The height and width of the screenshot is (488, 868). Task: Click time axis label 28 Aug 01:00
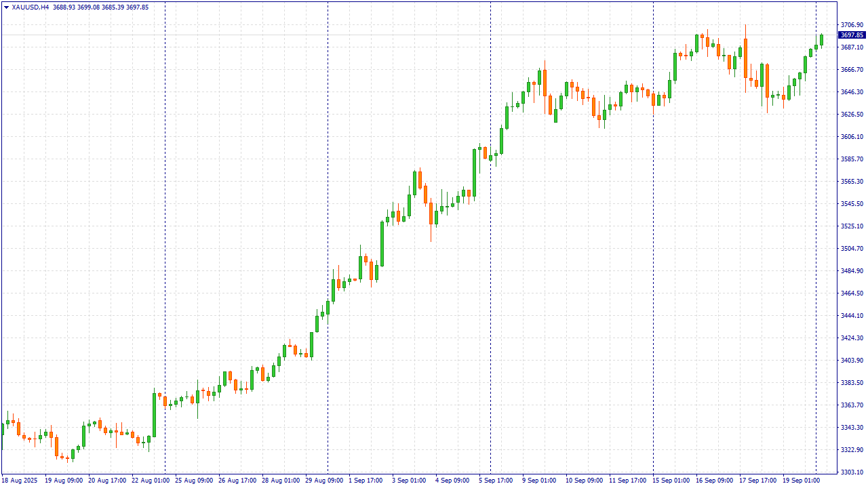[281, 481]
